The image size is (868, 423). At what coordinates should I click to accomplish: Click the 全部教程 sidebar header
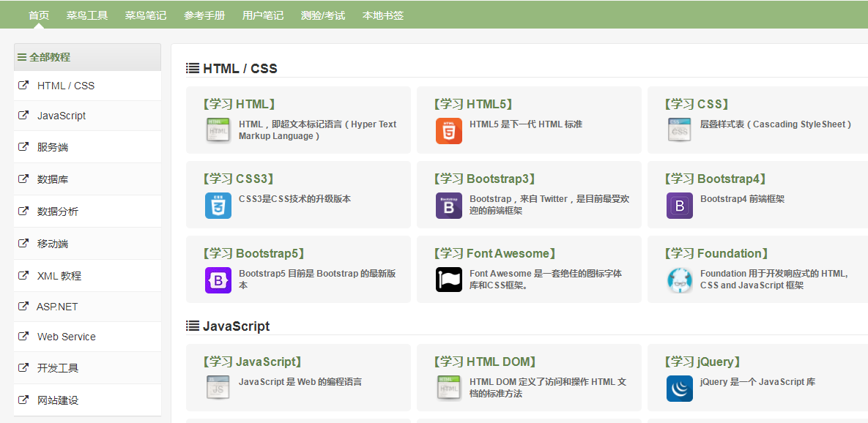[49, 57]
